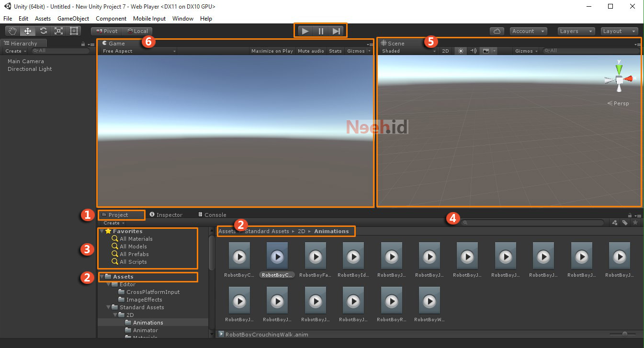Screen dimensions: 644x348
Task: Toggle scene lighting in the Scene view
Action: point(460,51)
